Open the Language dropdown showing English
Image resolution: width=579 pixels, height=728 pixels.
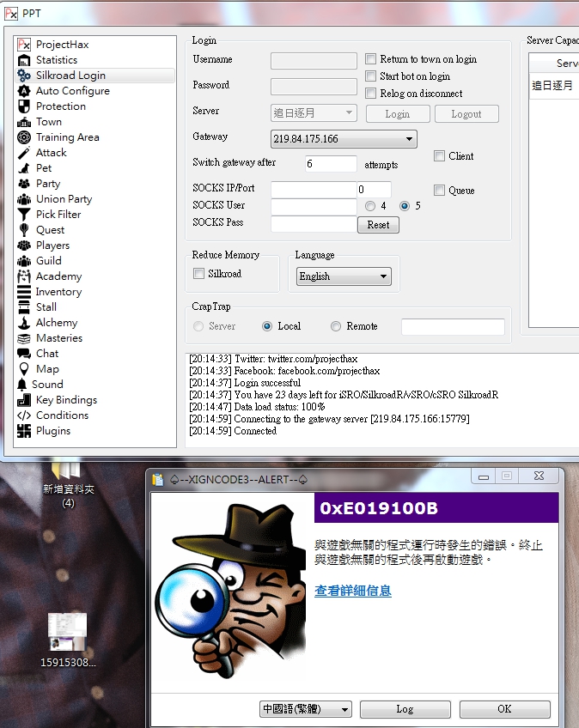coord(383,276)
